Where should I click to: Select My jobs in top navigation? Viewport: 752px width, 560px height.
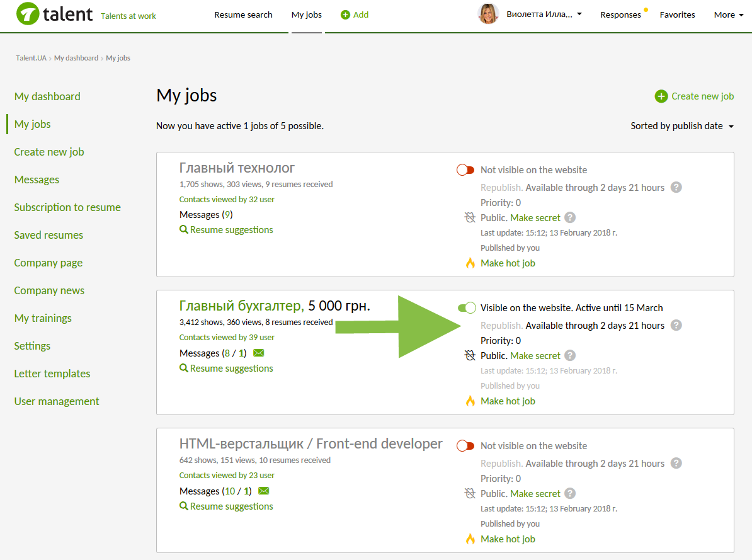tap(307, 15)
